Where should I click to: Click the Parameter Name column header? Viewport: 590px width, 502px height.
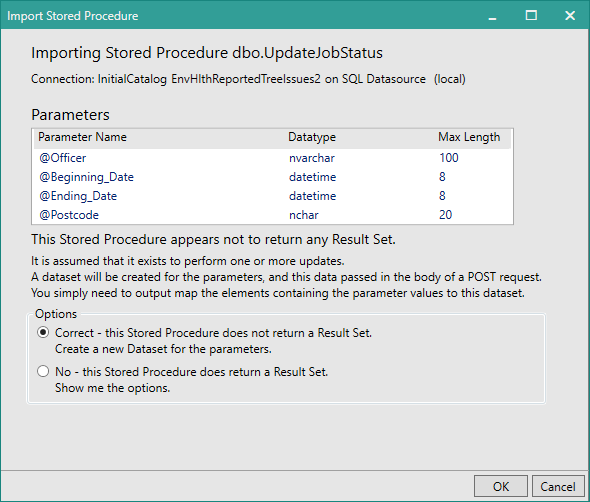pyautogui.click(x=82, y=137)
